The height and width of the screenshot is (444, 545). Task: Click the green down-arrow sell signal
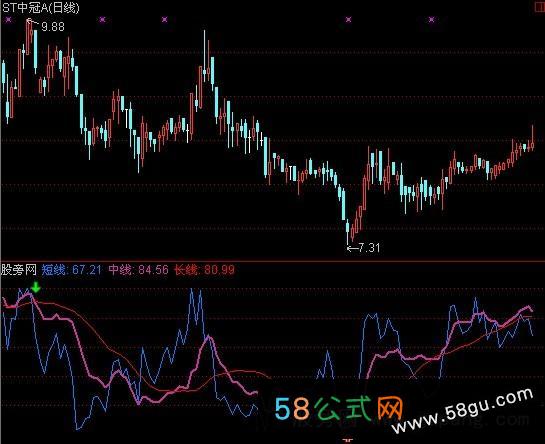click(35, 288)
